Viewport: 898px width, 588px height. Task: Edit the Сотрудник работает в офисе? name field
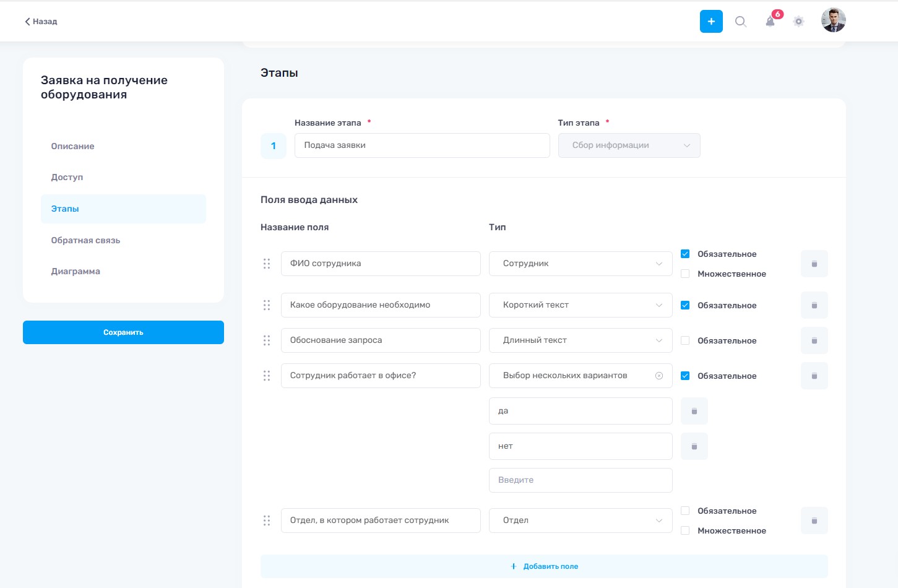(381, 376)
